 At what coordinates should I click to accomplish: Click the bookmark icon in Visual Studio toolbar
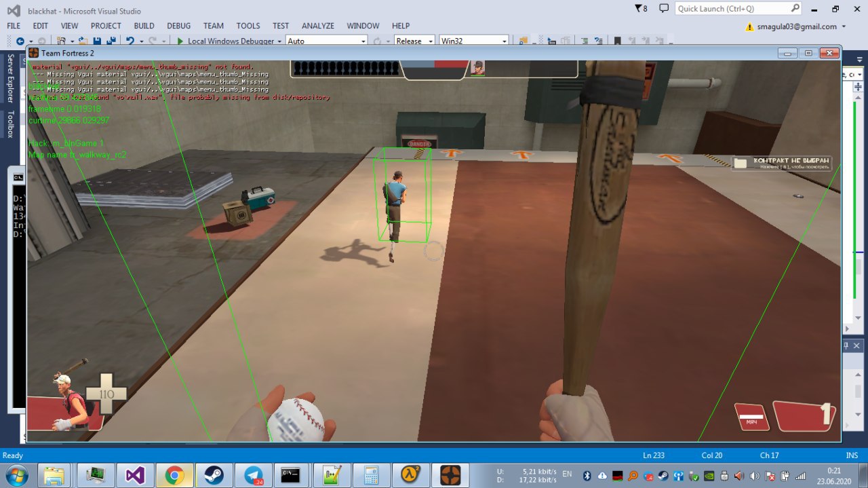click(x=617, y=41)
